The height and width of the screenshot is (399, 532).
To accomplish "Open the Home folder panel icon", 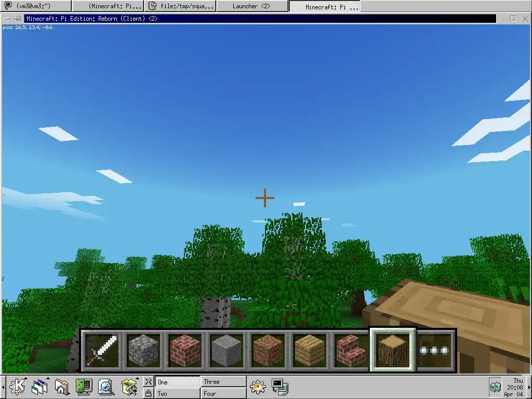I will click(62, 387).
